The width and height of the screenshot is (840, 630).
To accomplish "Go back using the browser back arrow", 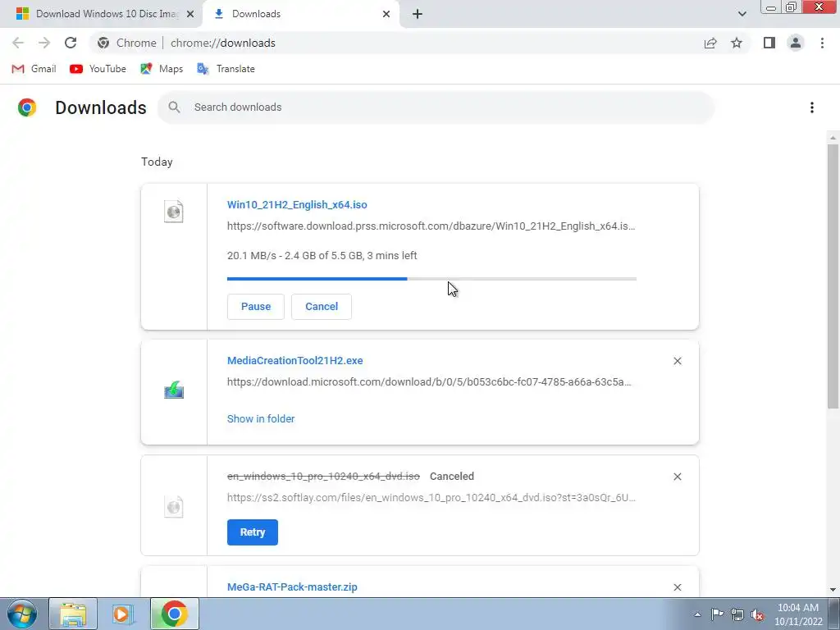I will (x=18, y=43).
